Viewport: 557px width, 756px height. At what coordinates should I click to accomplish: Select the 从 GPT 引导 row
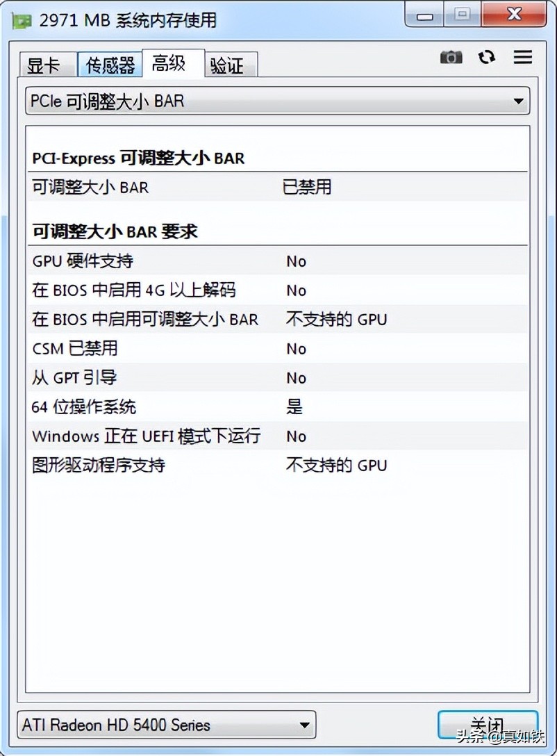(277, 378)
